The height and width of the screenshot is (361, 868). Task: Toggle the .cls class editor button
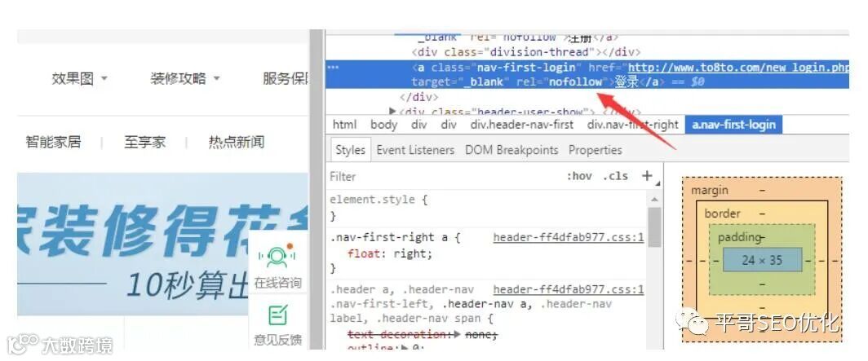[616, 176]
